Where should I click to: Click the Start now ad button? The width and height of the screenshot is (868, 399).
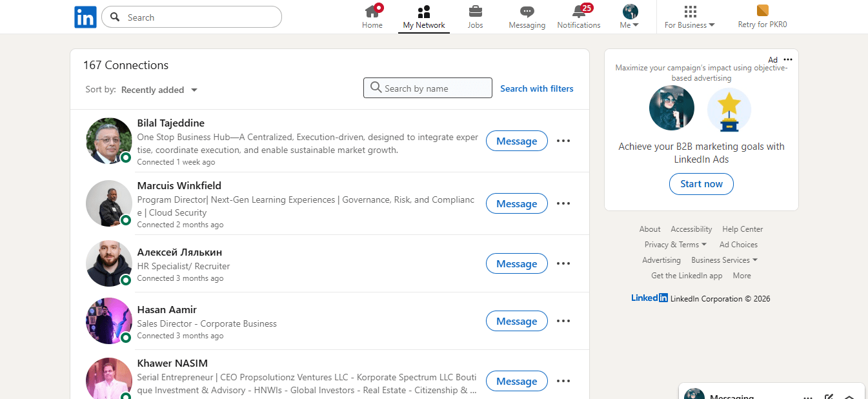coord(701,183)
